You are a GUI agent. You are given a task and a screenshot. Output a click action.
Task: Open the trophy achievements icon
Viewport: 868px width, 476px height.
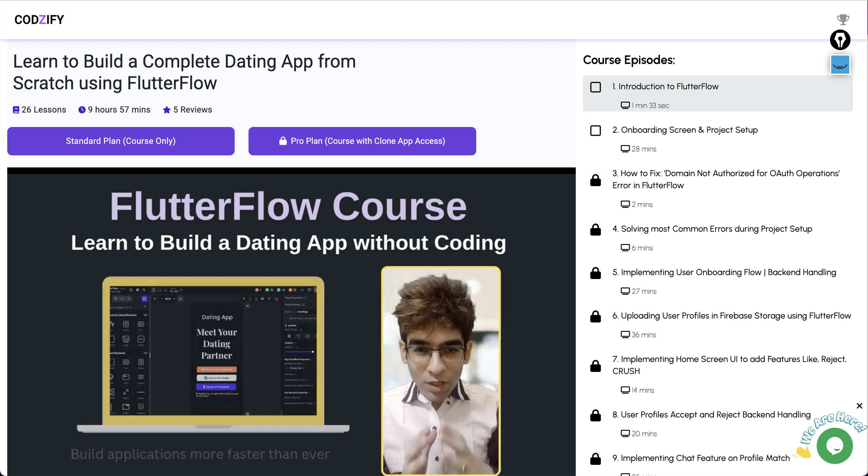pos(843,19)
